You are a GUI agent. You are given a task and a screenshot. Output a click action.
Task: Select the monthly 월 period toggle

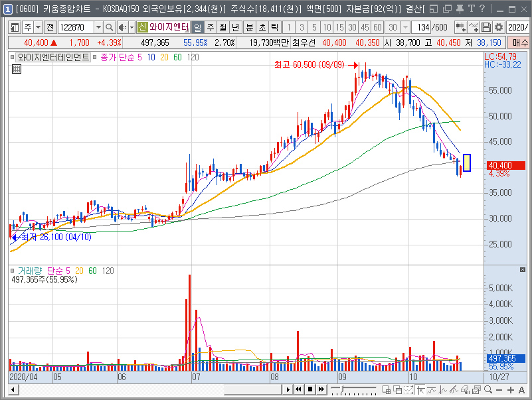tap(223, 27)
